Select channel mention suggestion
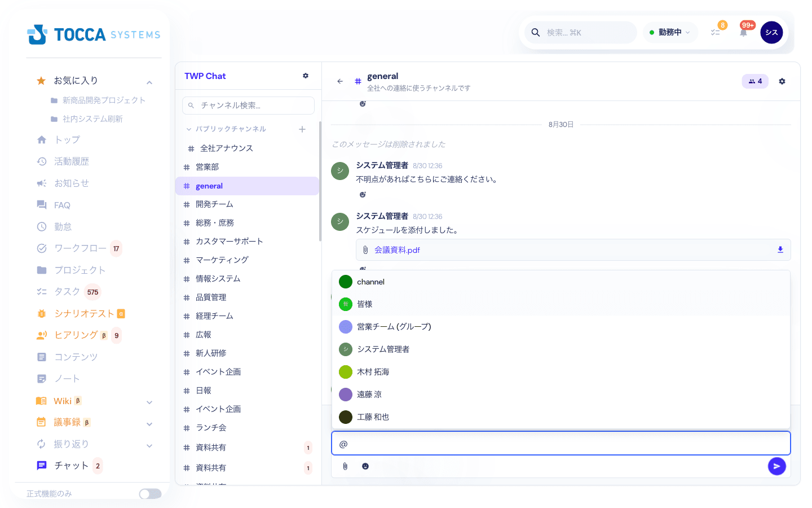The height and width of the screenshot is (508, 812). tap(561, 282)
